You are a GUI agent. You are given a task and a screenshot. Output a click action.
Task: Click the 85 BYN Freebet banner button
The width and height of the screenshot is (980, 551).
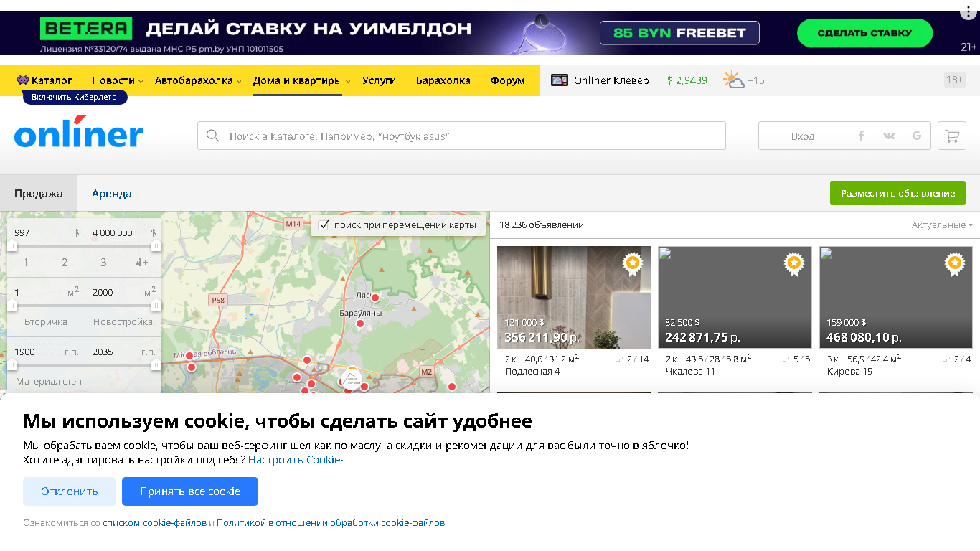click(679, 33)
